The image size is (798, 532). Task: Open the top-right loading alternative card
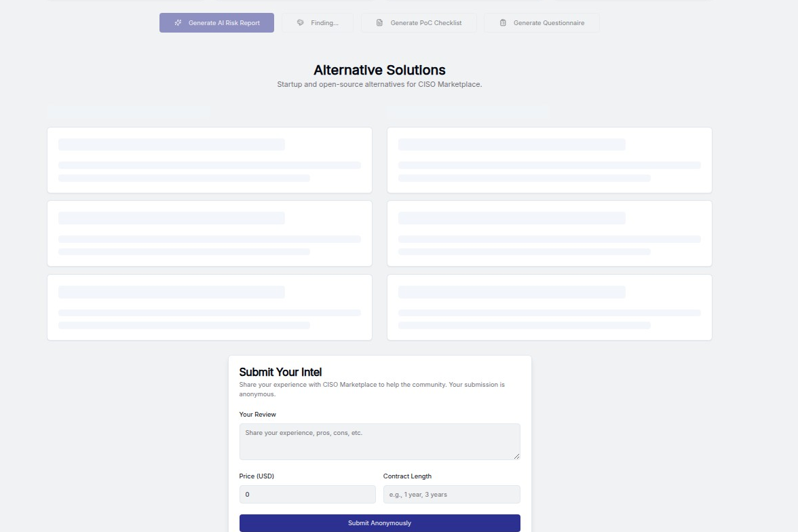click(549, 160)
